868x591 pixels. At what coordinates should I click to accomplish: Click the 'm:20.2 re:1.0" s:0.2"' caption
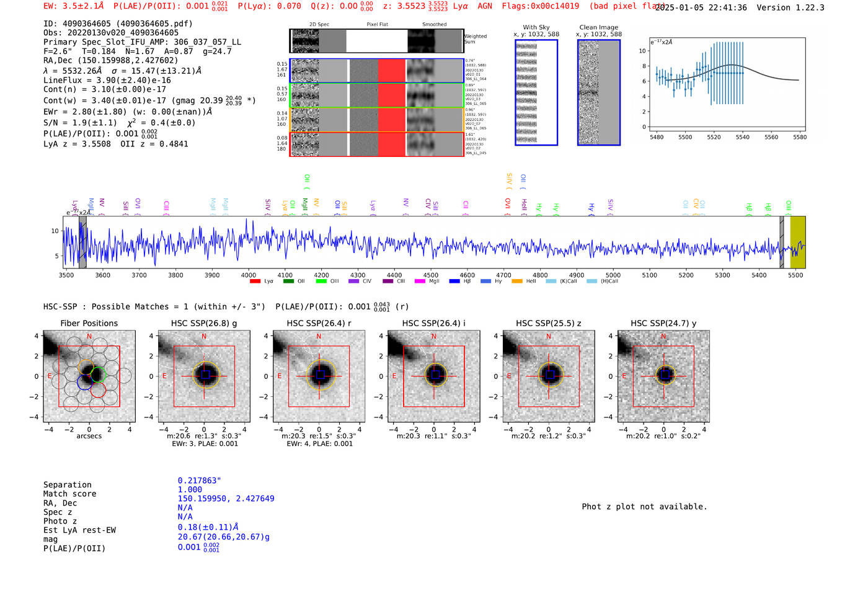point(664,437)
